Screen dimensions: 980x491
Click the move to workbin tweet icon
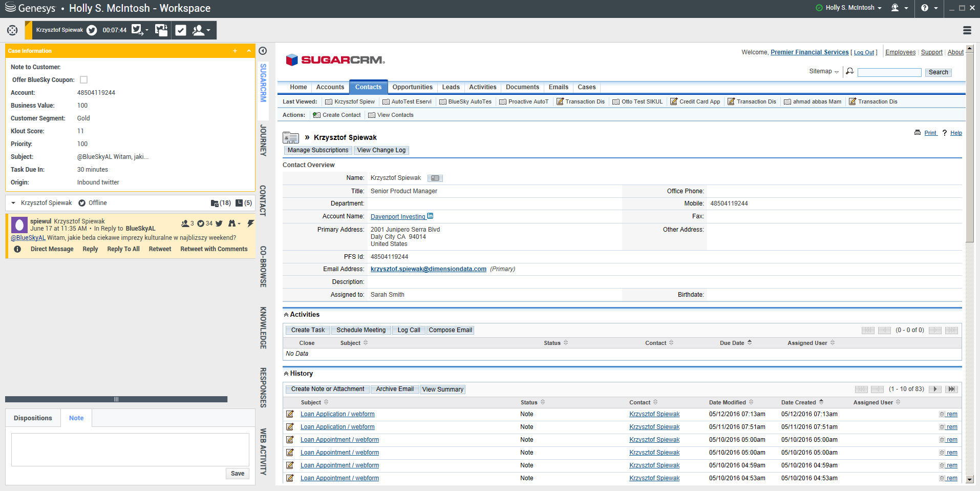(x=161, y=30)
